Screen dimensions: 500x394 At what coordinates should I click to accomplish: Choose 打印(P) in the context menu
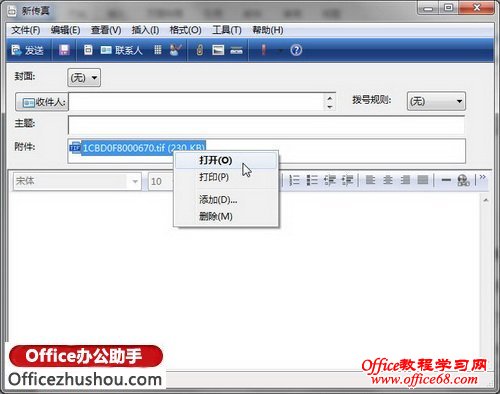(226, 177)
